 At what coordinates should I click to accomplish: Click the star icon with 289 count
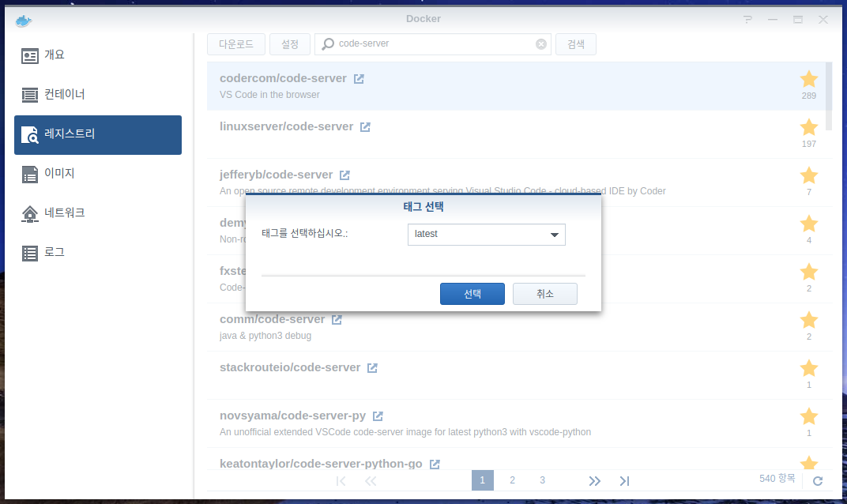(x=808, y=80)
